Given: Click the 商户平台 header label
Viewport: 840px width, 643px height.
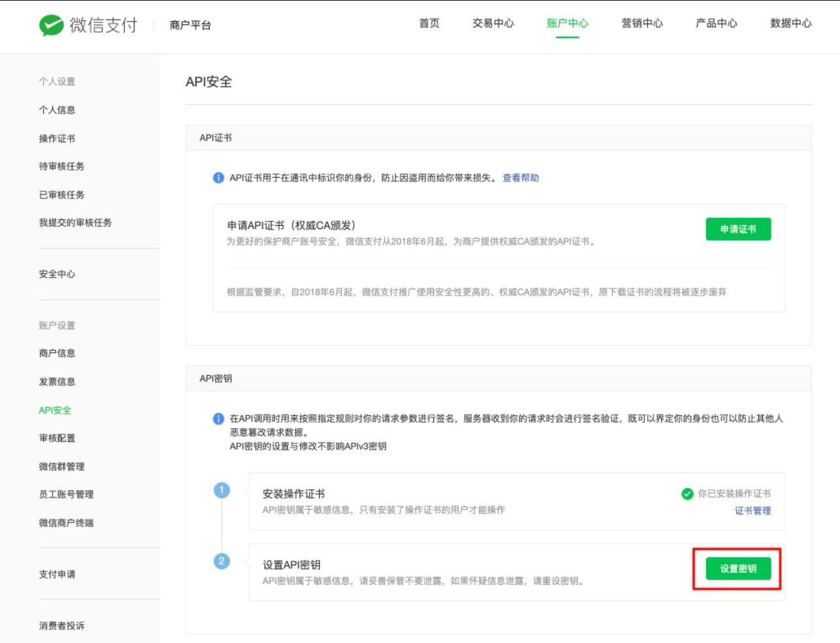Looking at the screenshot, I should pyautogui.click(x=191, y=25).
